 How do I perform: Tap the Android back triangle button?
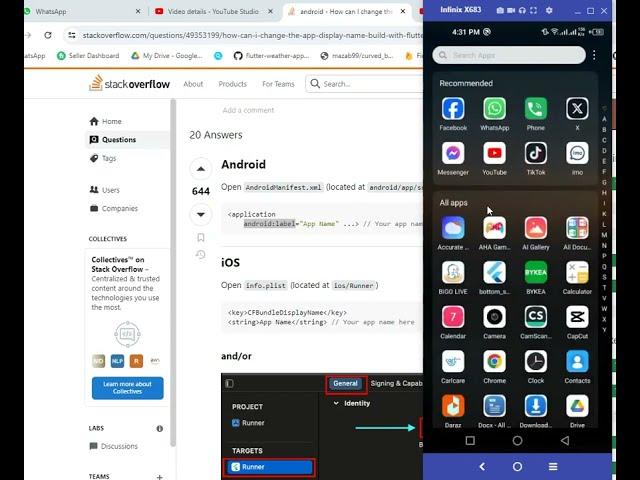pos(565,440)
